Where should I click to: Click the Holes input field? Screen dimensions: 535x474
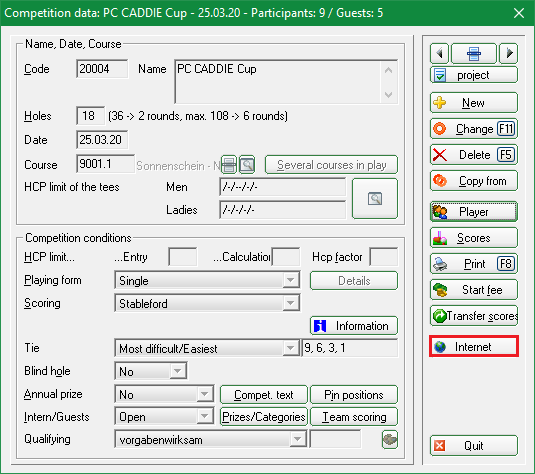point(90,116)
